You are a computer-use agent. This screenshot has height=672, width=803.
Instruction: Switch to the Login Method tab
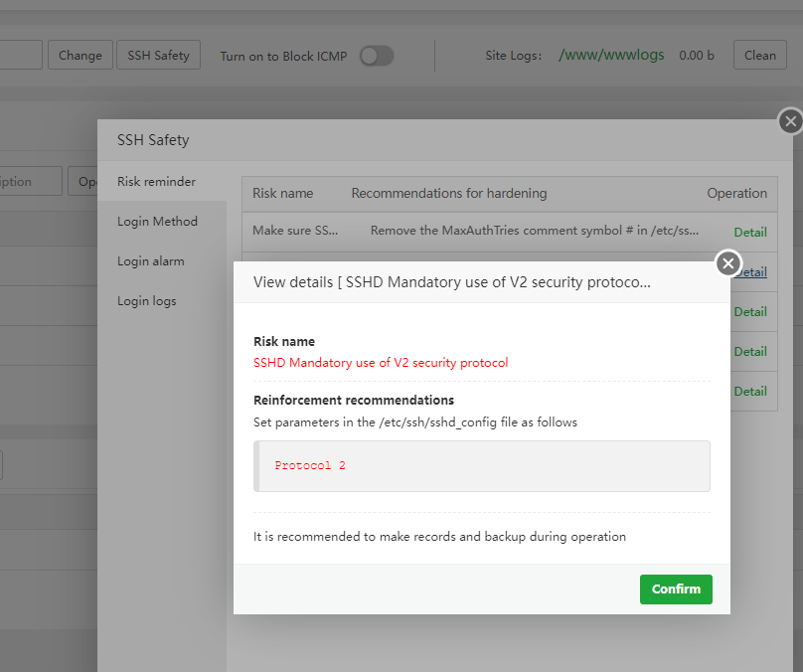coord(157,222)
